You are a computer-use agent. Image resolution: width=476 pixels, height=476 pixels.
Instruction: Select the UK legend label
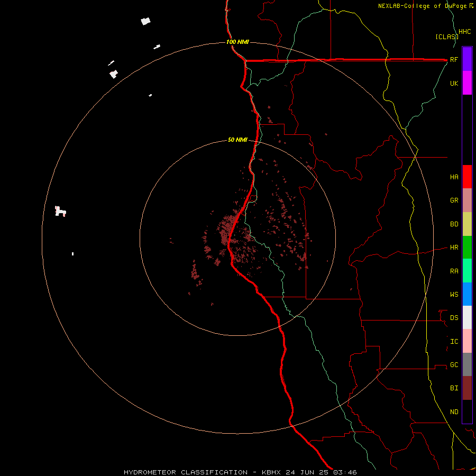454,84
